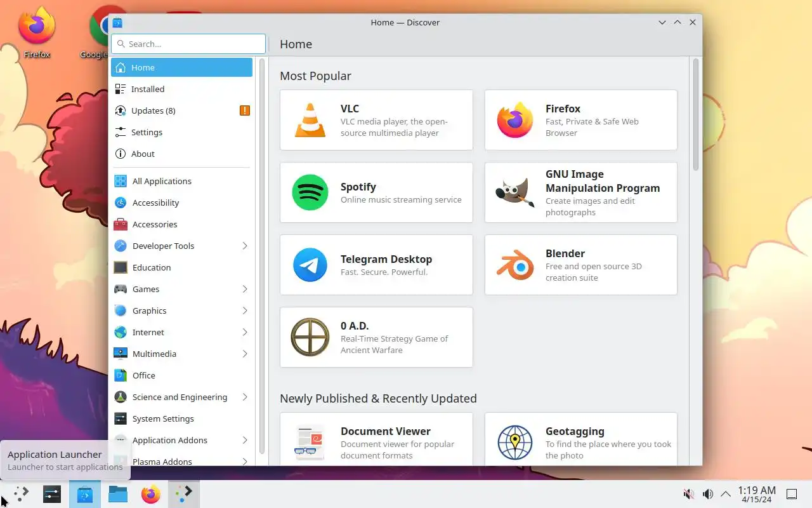The width and height of the screenshot is (812, 508).
Task: Click the Installed sidebar icon
Action: pyautogui.click(x=121, y=89)
